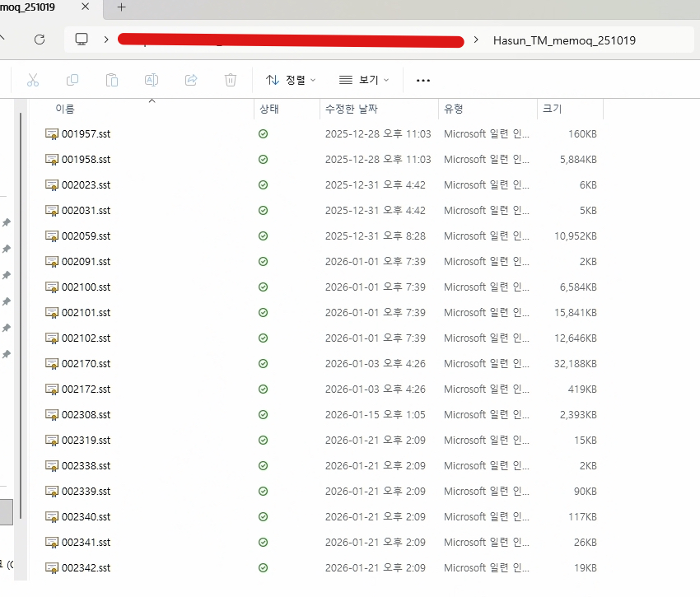The width and height of the screenshot is (700, 597).
Task: Click the Rename icon in toolbar
Action: point(152,80)
